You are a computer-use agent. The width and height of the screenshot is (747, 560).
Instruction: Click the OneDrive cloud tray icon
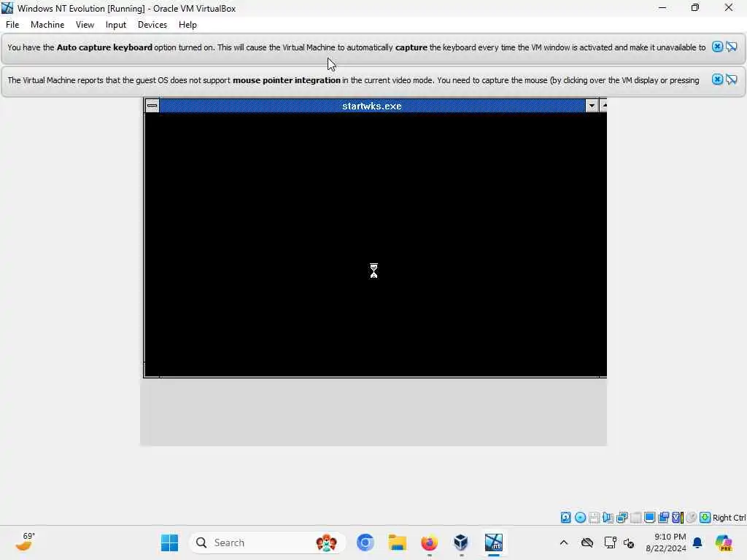click(x=587, y=542)
